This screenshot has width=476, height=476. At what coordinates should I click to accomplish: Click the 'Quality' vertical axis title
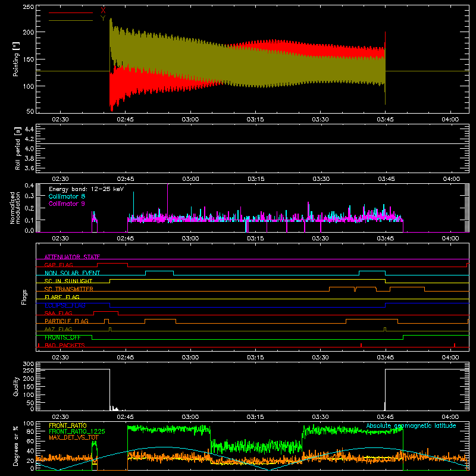(x=16, y=386)
